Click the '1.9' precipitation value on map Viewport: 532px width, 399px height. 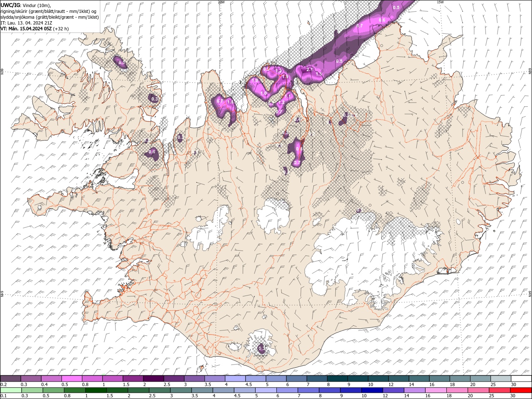pyautogui.click(x=285, y=76)
